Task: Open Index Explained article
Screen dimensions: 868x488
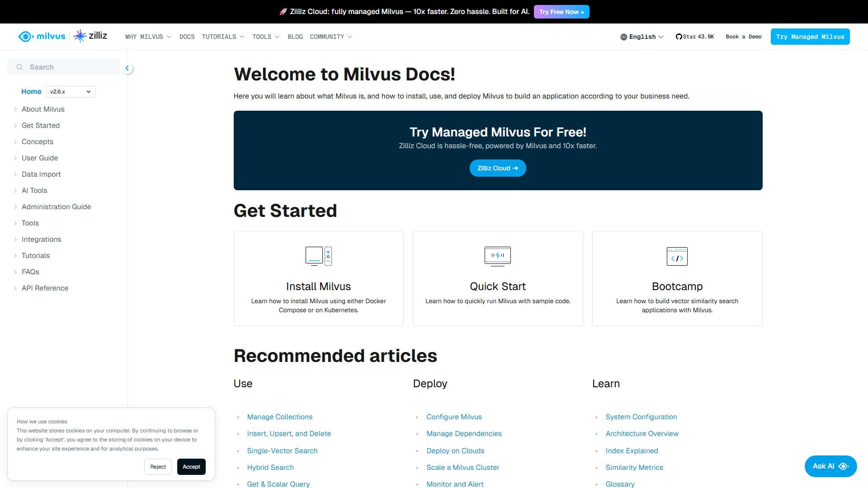Action: pyautogui.click(x=632, y=451)
